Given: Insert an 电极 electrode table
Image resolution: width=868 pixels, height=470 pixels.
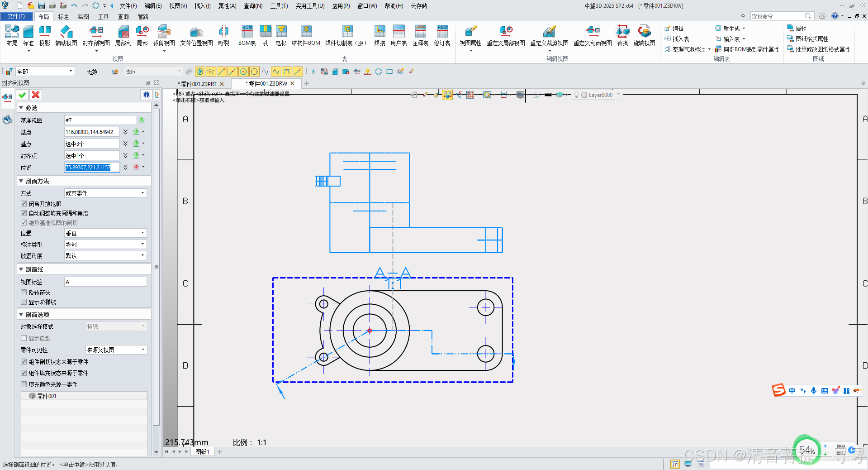Looking at the screenshot, I should 281,35.
